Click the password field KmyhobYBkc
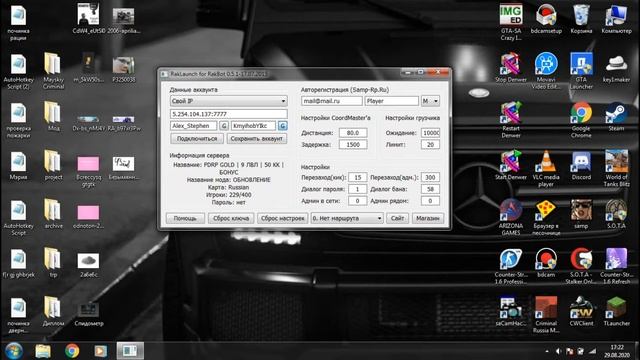The image size is (640, 360). click(x=253, y=126)
